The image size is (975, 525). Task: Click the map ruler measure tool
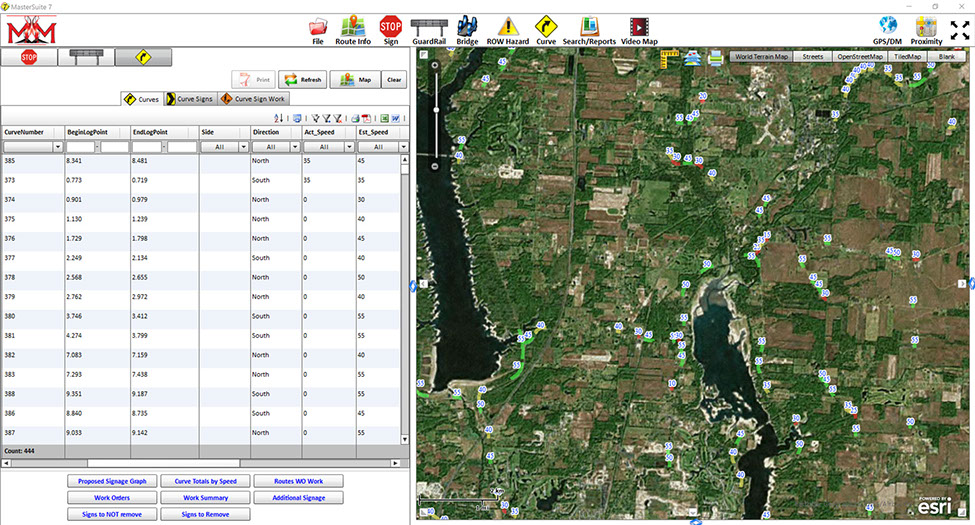pos(669,59)
